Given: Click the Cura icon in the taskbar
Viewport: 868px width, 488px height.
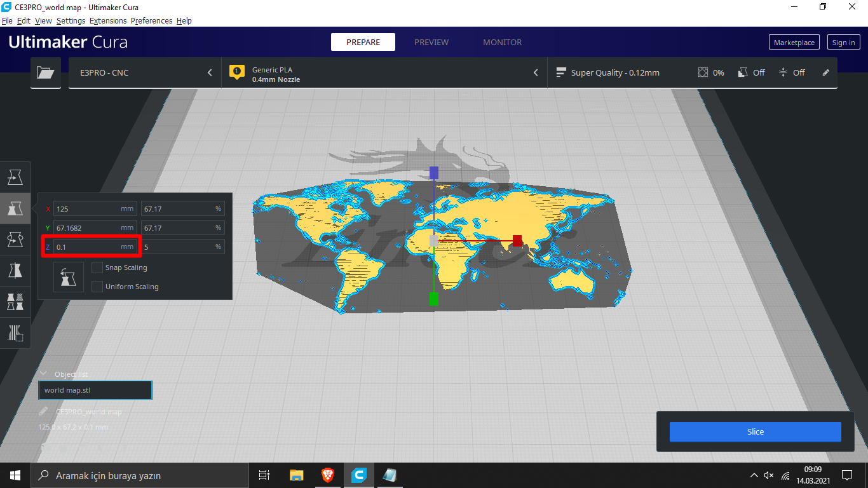Looking at the screenshot, I should click(x=359, y=475).
